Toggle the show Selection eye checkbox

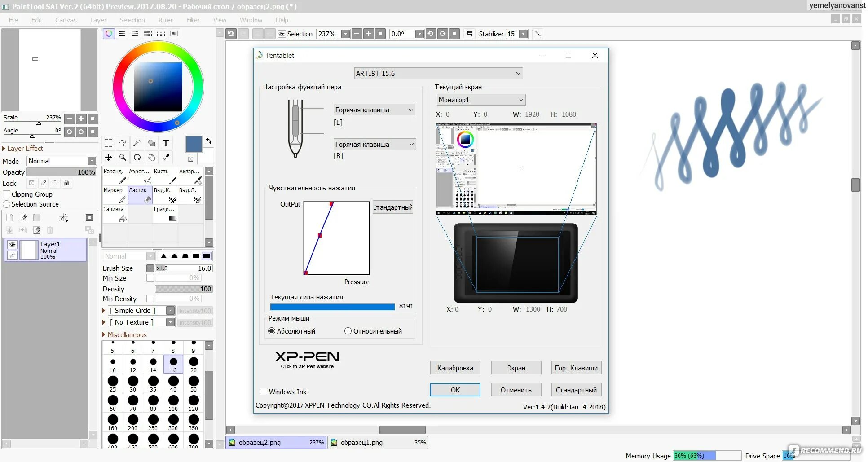click(282, 34)
